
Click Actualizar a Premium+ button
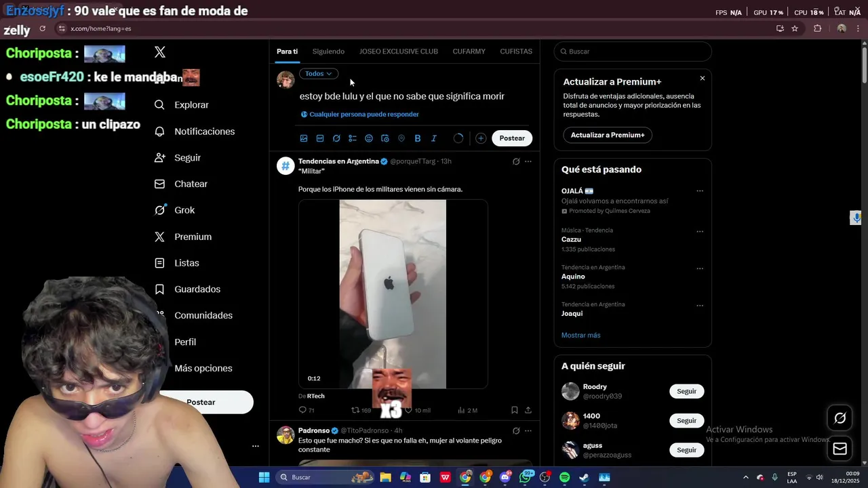tap(608, 135)
